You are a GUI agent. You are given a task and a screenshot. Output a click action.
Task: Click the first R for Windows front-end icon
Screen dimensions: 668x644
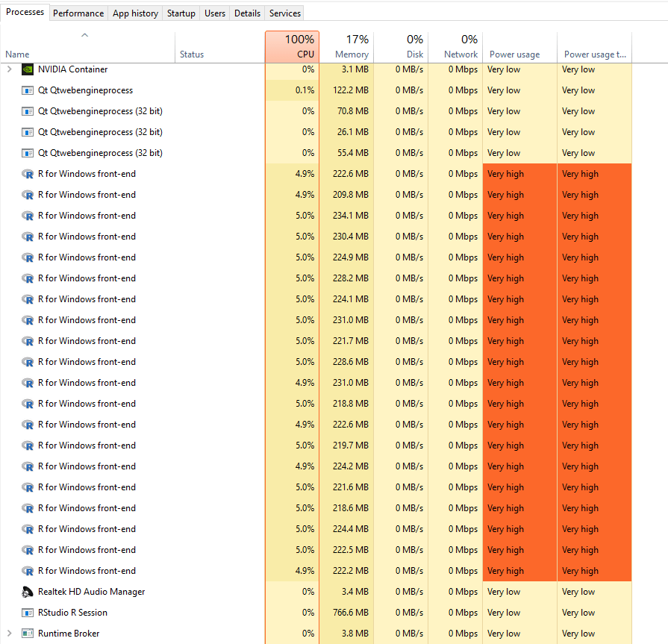[28, 174]
